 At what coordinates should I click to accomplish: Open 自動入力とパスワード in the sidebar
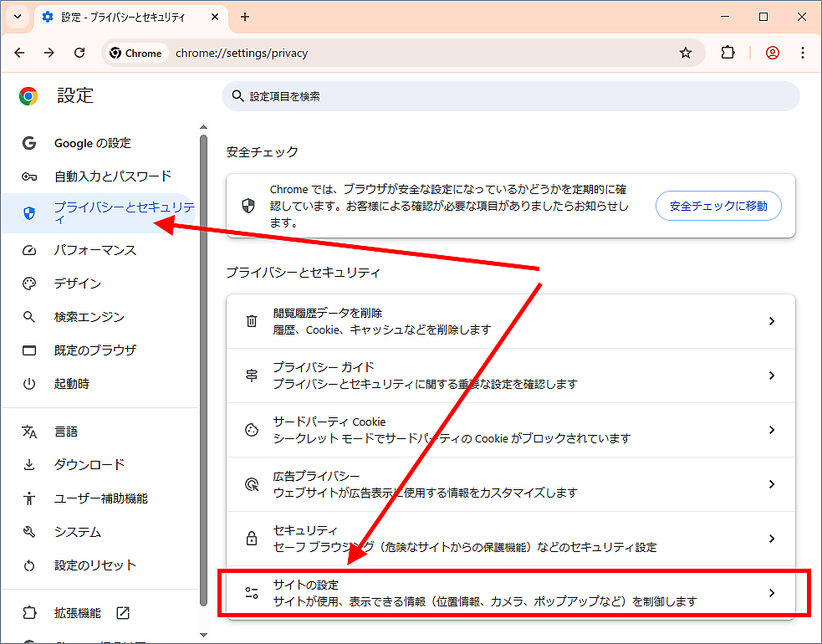(x=112, y=176)
